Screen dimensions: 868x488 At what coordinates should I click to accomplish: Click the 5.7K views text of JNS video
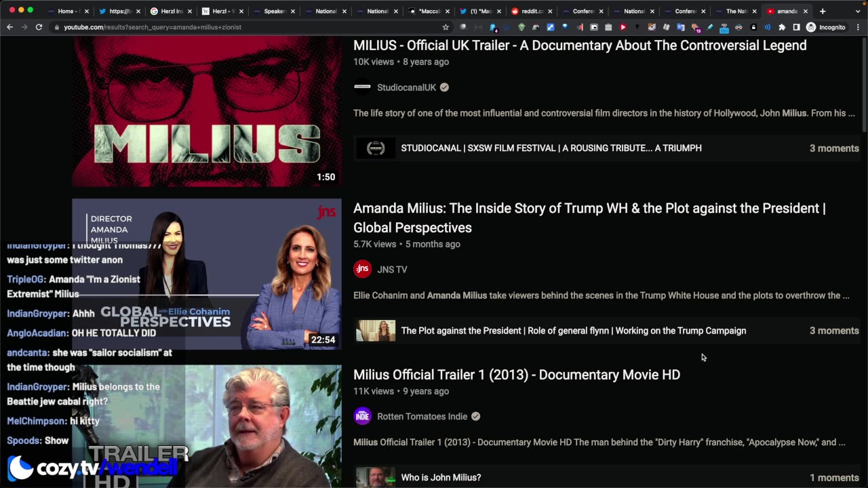click(374, 244)
